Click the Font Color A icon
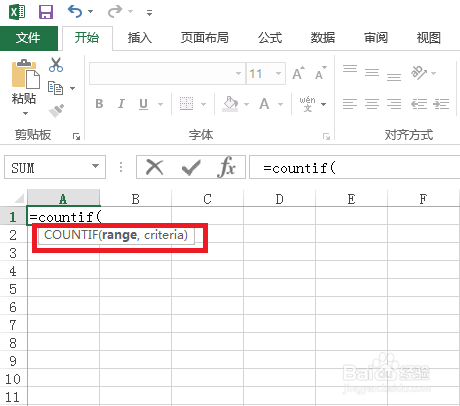Screen dimensions: 460x406 point(264,104)
